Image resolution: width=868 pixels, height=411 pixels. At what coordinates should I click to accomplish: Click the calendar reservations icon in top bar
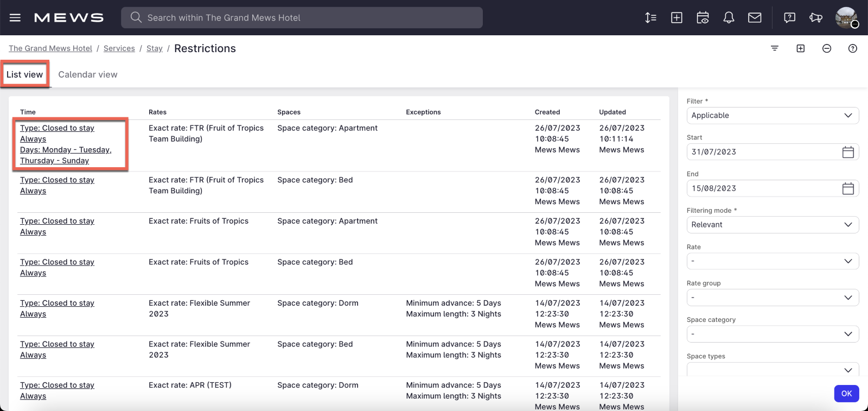pos(703,17)
